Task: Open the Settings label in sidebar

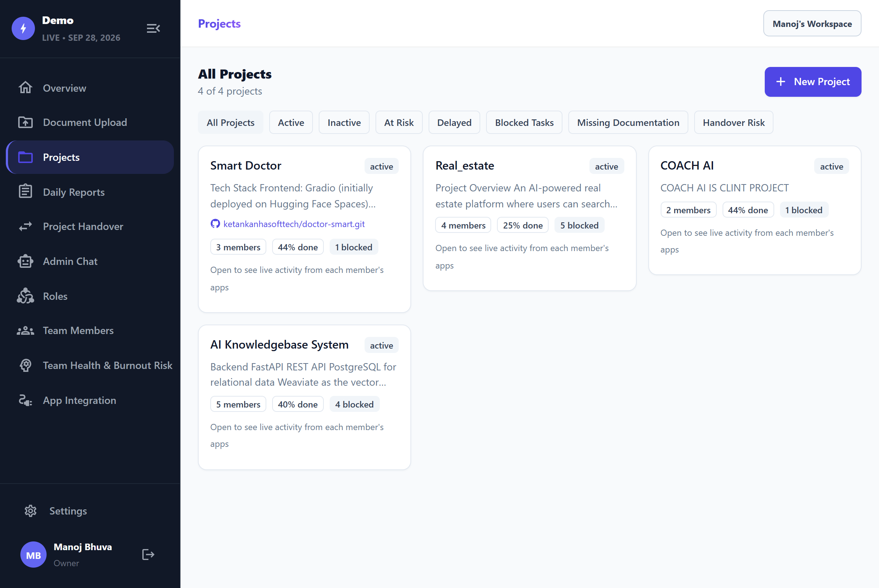Action: pos(68,511)
